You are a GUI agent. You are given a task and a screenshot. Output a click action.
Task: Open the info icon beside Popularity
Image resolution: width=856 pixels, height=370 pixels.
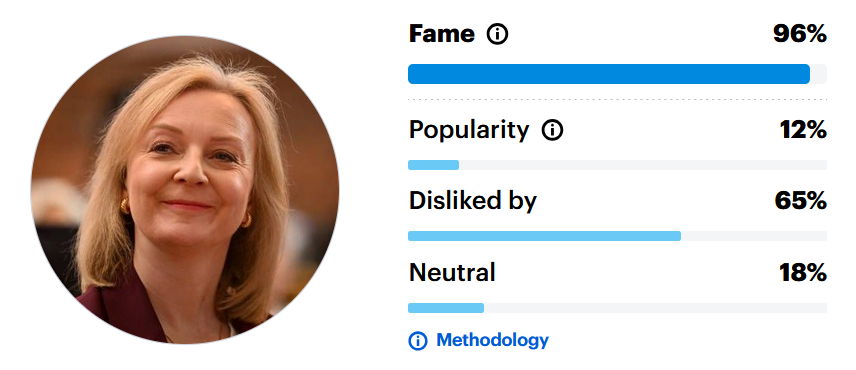(552, 130)
